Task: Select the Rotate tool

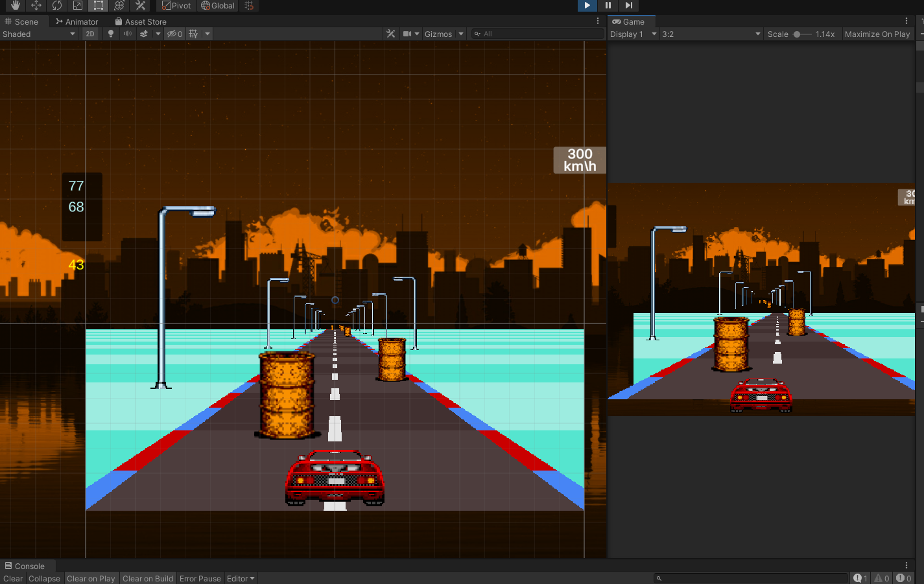Action: tap(57, 6)
